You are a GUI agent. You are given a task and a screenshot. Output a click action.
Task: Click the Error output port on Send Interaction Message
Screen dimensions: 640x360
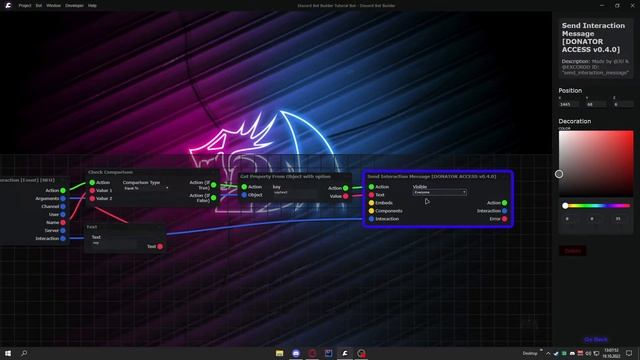504,219
